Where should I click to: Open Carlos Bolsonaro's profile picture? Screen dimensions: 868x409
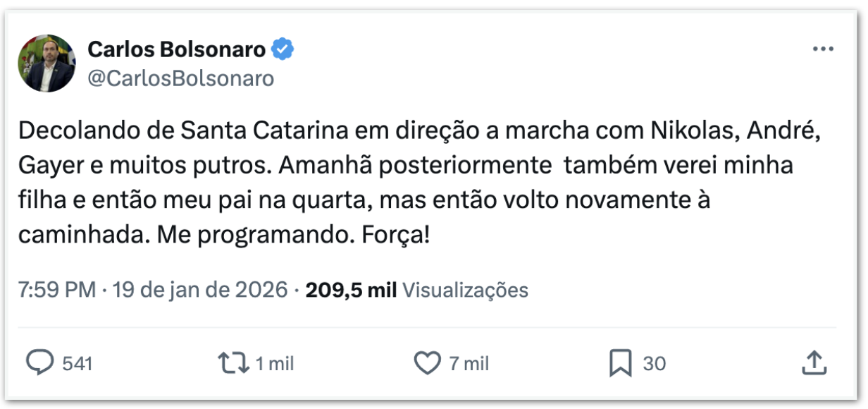[x=46, y=63]
